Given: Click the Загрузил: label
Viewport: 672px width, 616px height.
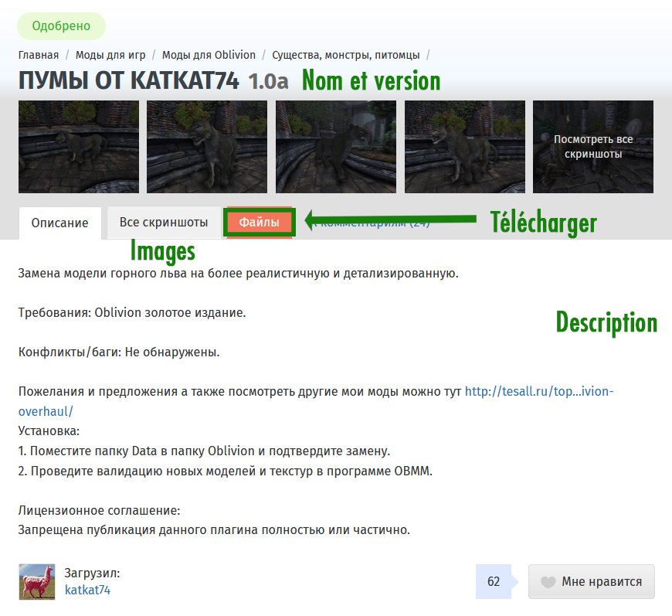Looking at the screenshot, I should coord(92,573).
